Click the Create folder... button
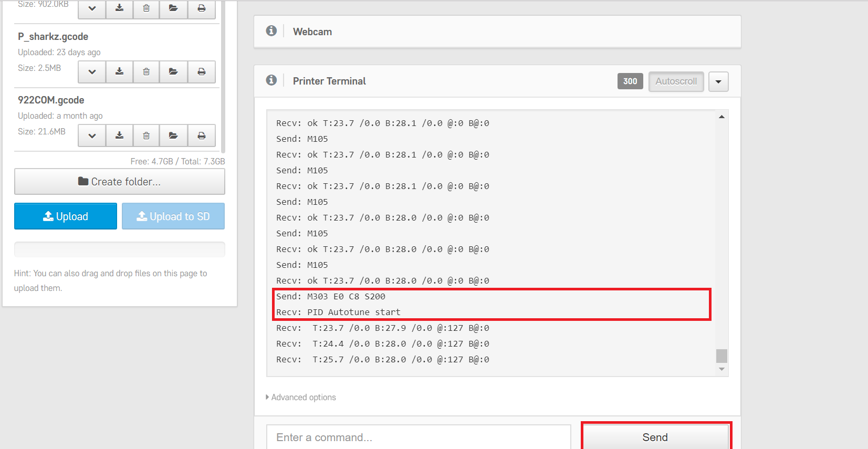The width and height of the screenshot is (868, 449). point(120,182)
